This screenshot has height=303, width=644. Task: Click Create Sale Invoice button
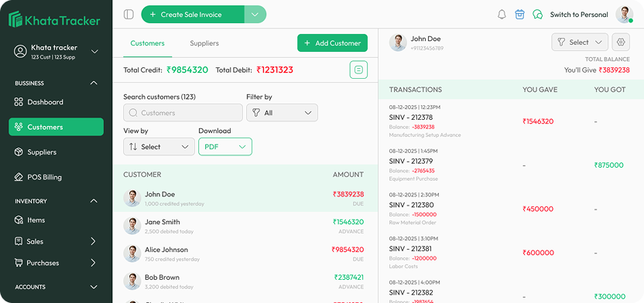193,15
